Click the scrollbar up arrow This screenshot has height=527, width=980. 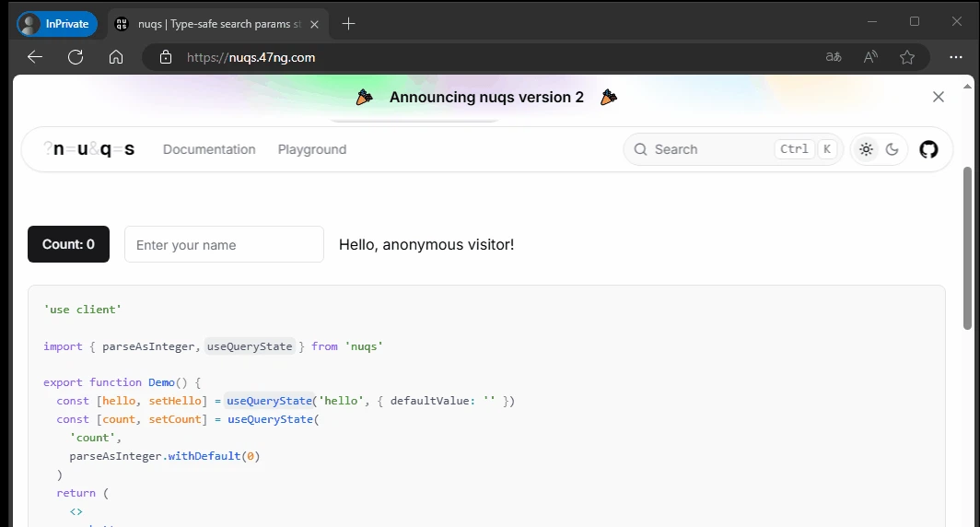(967, 87)
